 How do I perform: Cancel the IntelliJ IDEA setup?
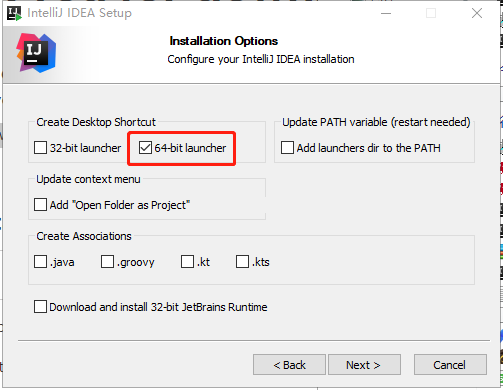coord(450,365)
